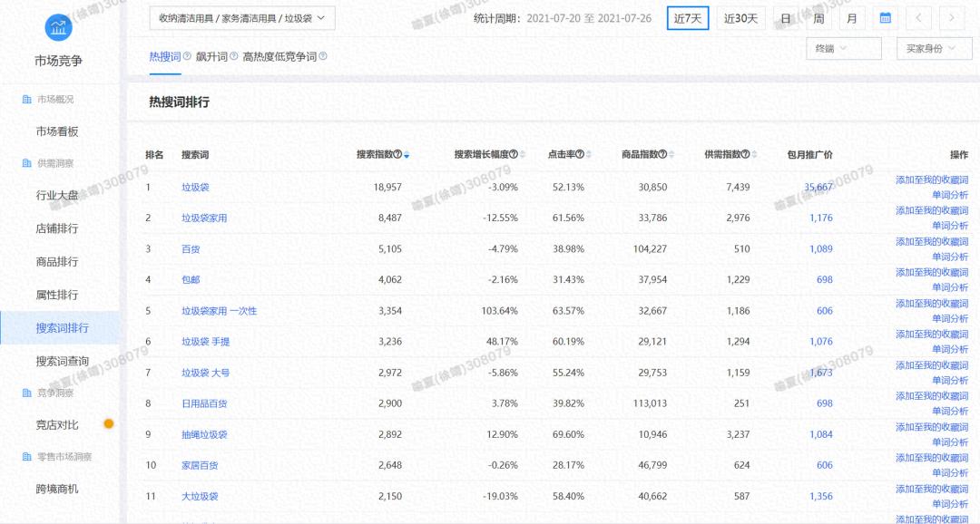Image resolution: width=980 pixels, height=524 pixels.
Task: Click the blue 市场竞争 chart logo icon
Action: [58, 26]
